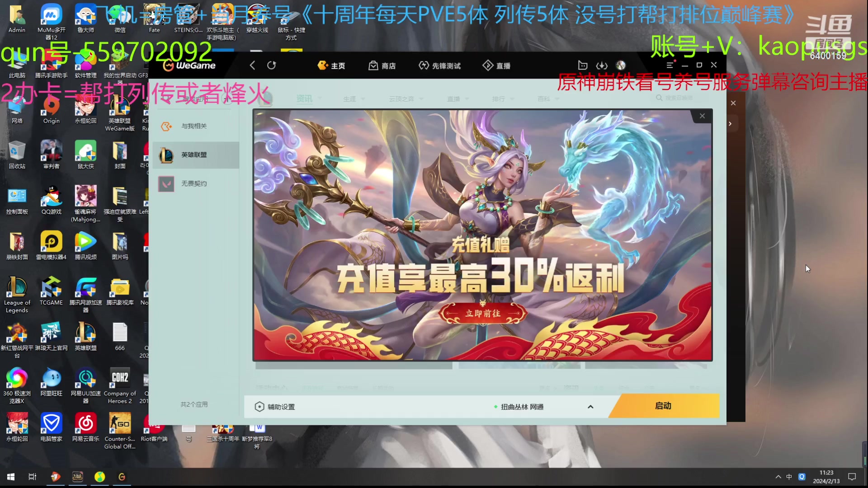Toggle the 中 input method indicator

click(789, 477)
